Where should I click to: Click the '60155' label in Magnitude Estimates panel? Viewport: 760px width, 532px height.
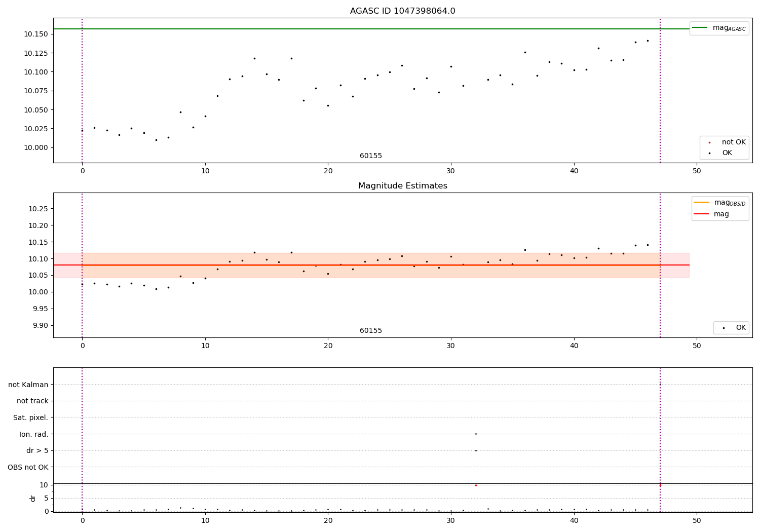tap(371, 331)
